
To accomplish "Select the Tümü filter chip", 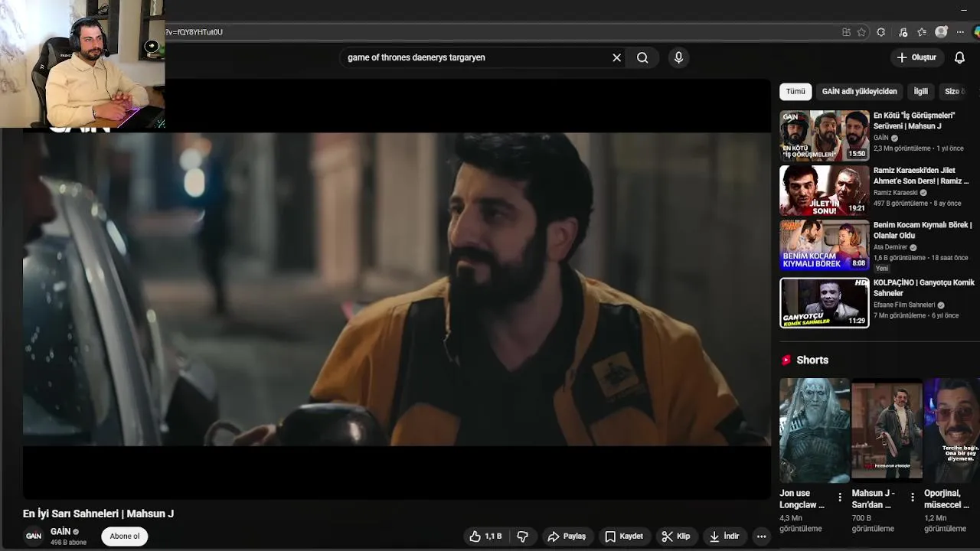I will click(795, 91).
